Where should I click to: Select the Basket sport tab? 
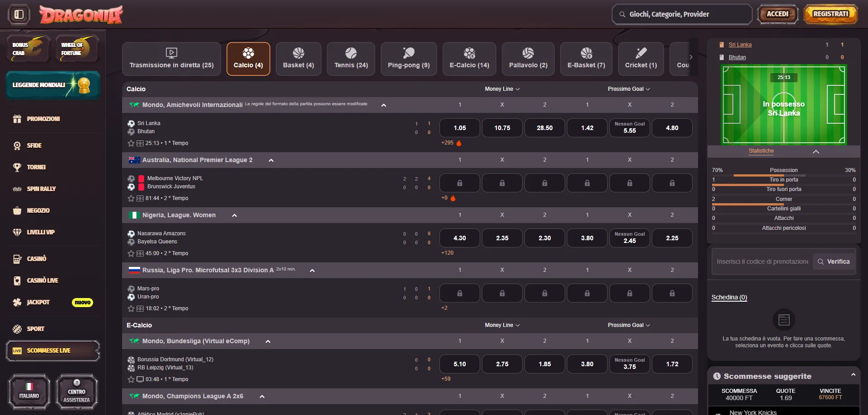point(298,59)
